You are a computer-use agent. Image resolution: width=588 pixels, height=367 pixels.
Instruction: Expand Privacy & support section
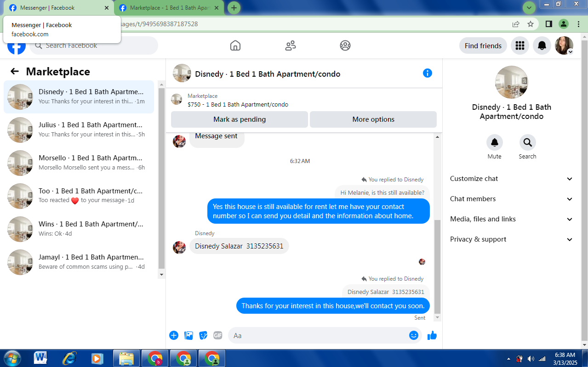tap(512, 239)
